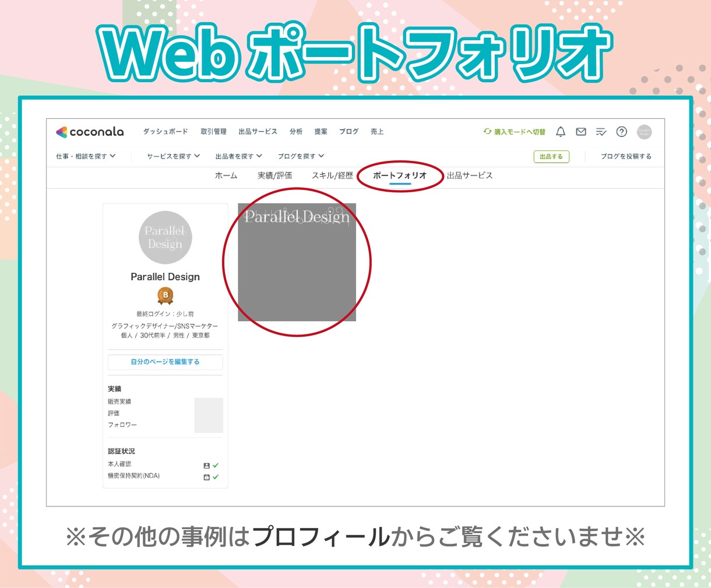Open the user avatar menu in header

tap(644, 132)
